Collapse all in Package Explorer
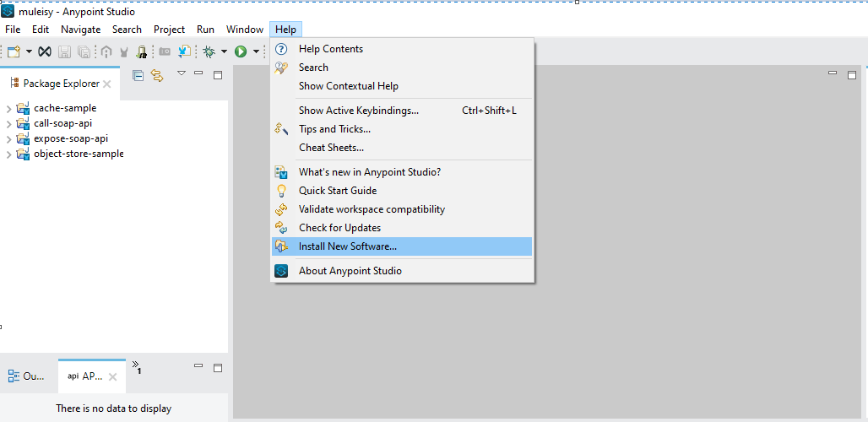The height and width of the screenshot is (422, 868). (x=138, y=75)
